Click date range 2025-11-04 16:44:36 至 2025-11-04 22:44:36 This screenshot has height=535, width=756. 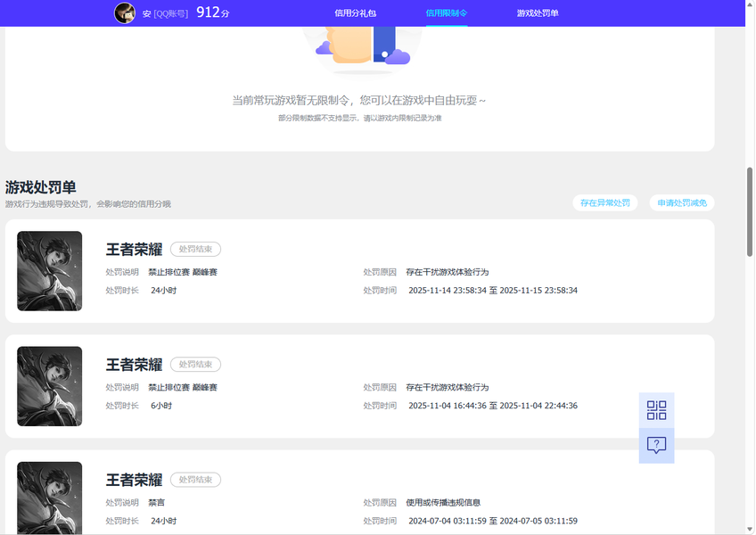pos(493,406)
